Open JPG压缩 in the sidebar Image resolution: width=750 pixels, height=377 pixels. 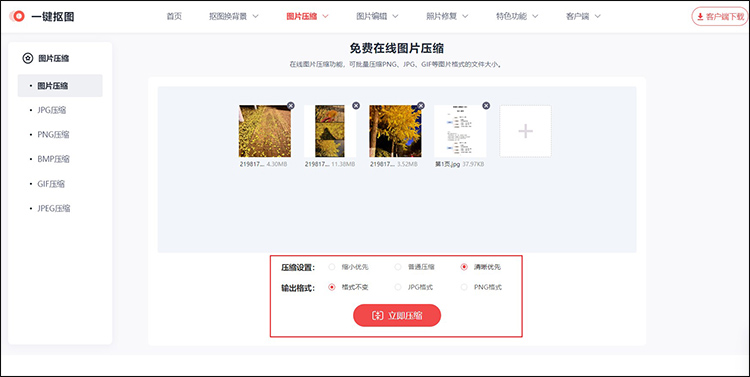coord(52,110)
